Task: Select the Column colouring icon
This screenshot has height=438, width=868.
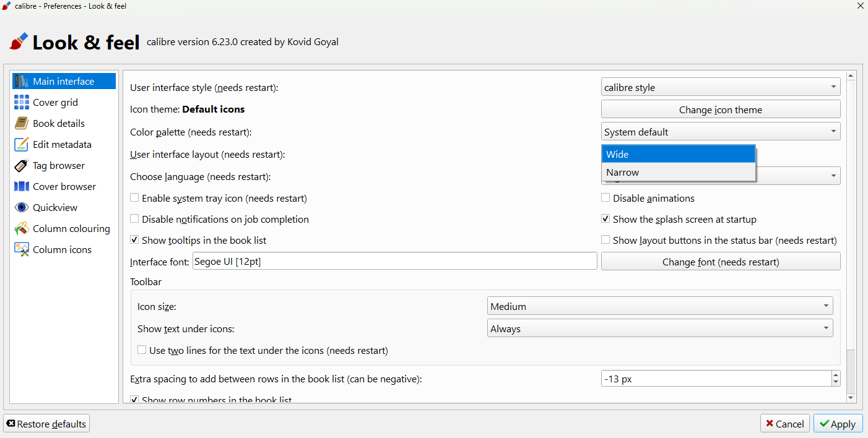Action: (22, 228)
